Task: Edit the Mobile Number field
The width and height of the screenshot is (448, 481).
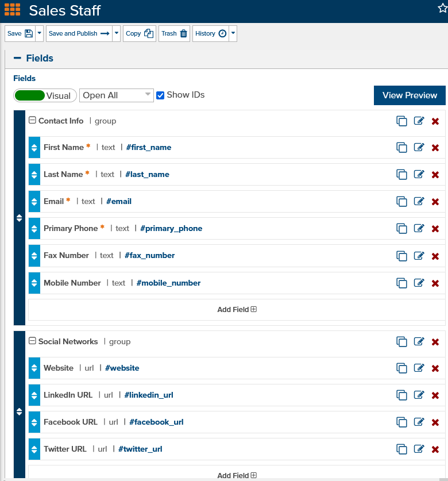Action: click(419, 283)
